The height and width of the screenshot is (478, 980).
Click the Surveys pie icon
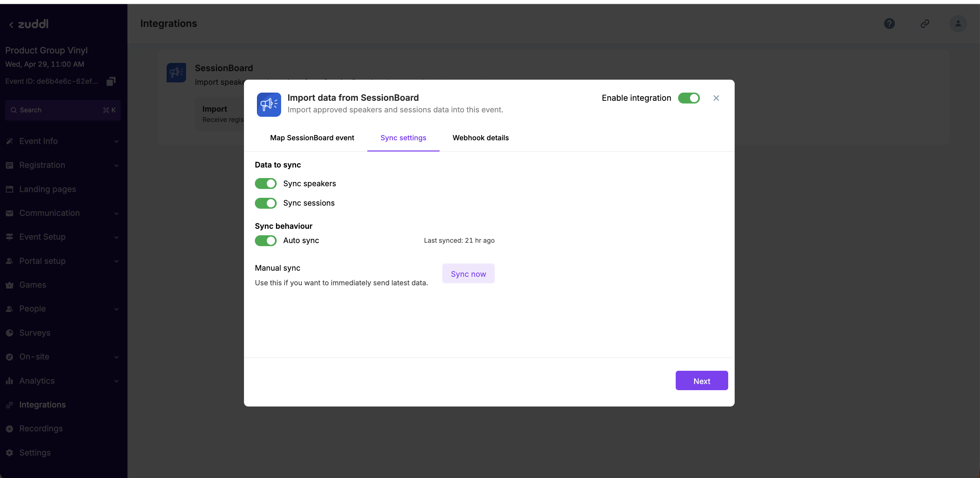10,333
